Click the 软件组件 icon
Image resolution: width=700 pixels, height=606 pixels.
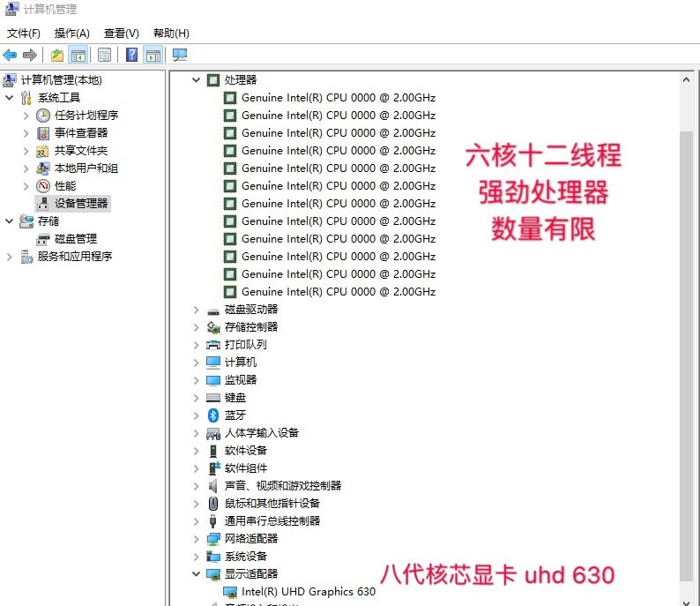pos(214,468)
